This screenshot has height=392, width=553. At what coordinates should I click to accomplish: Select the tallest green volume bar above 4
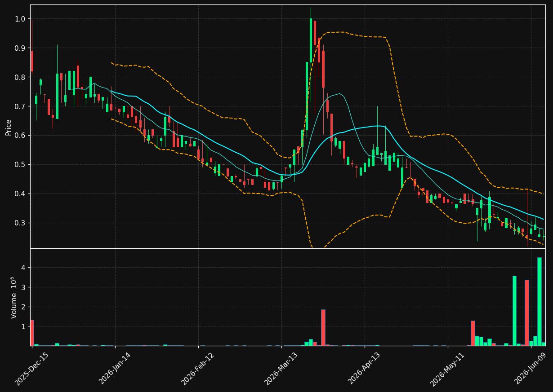point(539,301)
